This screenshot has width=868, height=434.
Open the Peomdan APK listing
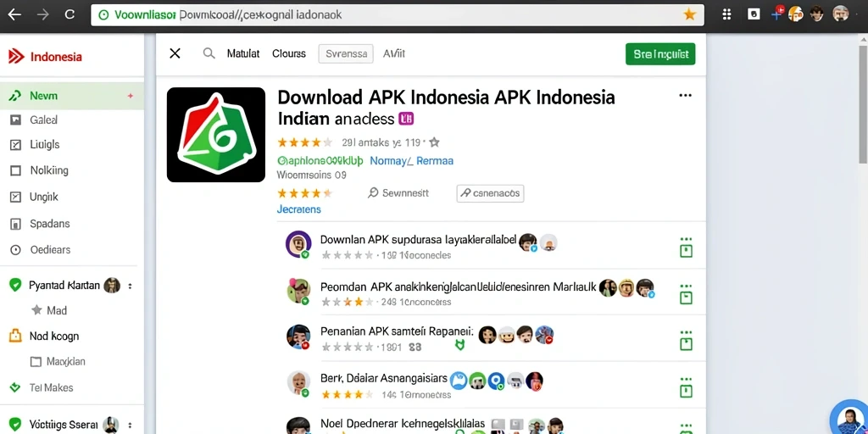pos(459,287)
